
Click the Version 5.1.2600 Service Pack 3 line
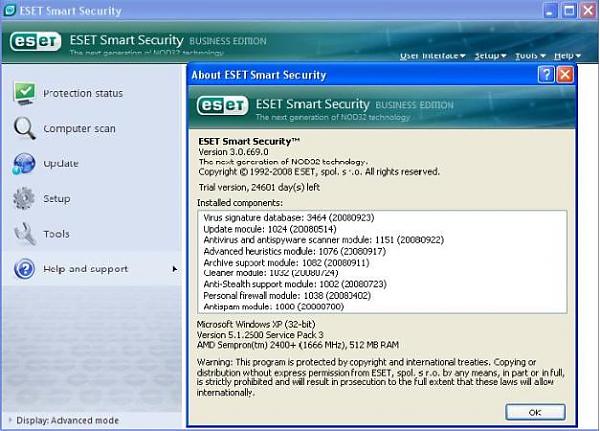point(260,335)
